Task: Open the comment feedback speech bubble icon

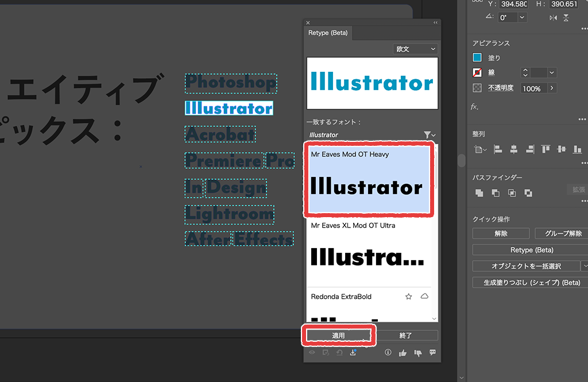Action: (432, 352)
